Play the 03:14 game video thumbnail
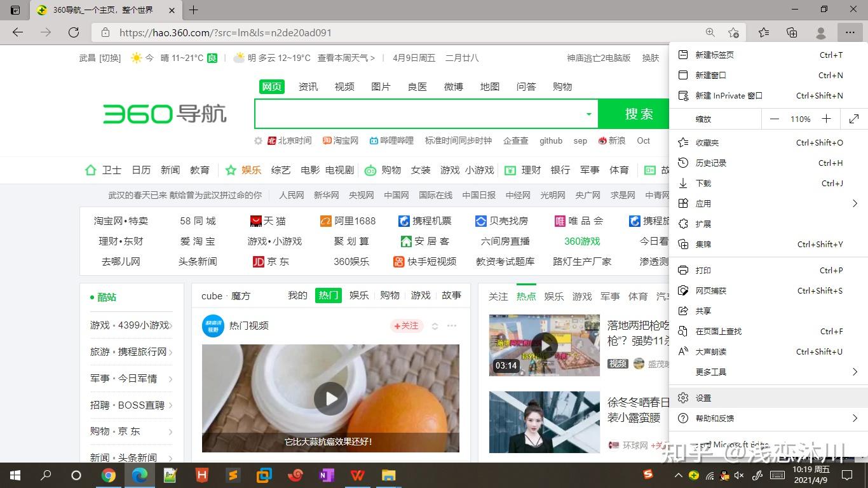 tap(545, 345)
